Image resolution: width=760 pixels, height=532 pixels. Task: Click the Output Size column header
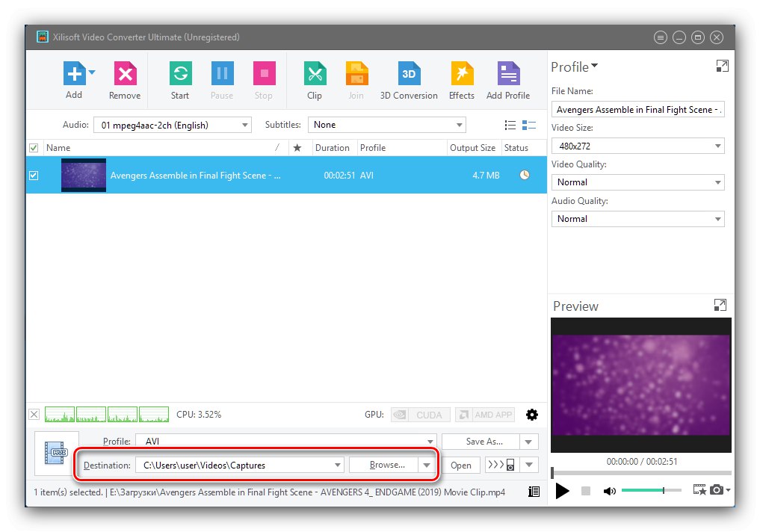[472, 148]
